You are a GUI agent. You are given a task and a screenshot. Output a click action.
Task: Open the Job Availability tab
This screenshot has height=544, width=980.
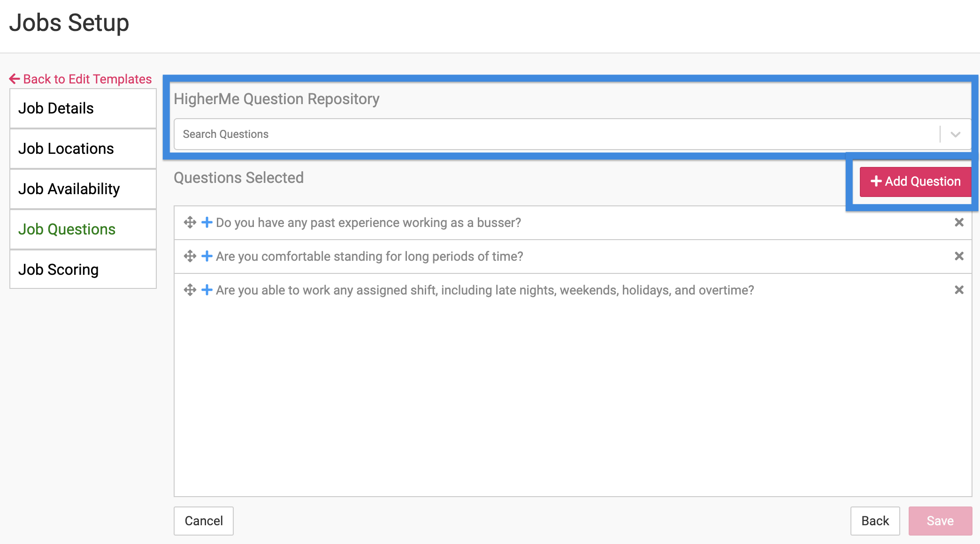point(83,189)
